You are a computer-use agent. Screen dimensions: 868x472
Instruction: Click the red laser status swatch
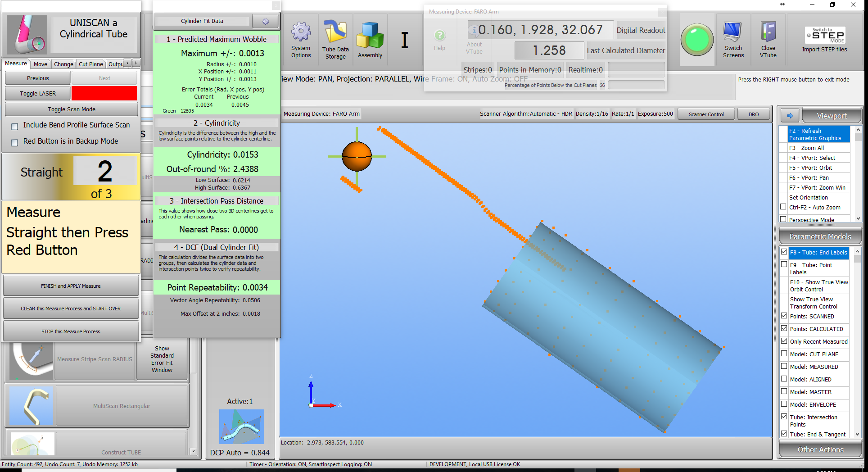click(104, 93)
